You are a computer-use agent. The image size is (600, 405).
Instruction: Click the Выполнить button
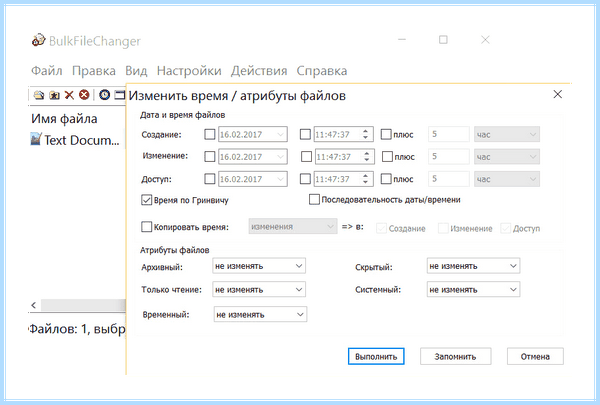[x=376, y=356]
